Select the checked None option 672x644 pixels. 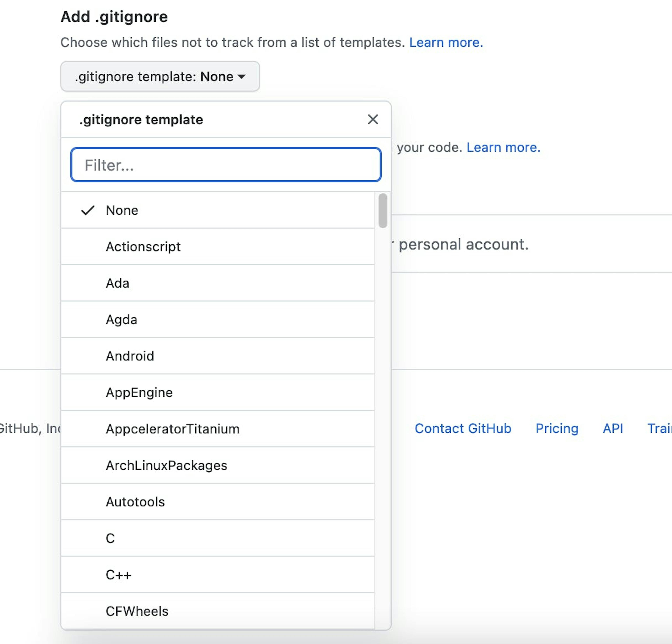coord(122,210)
